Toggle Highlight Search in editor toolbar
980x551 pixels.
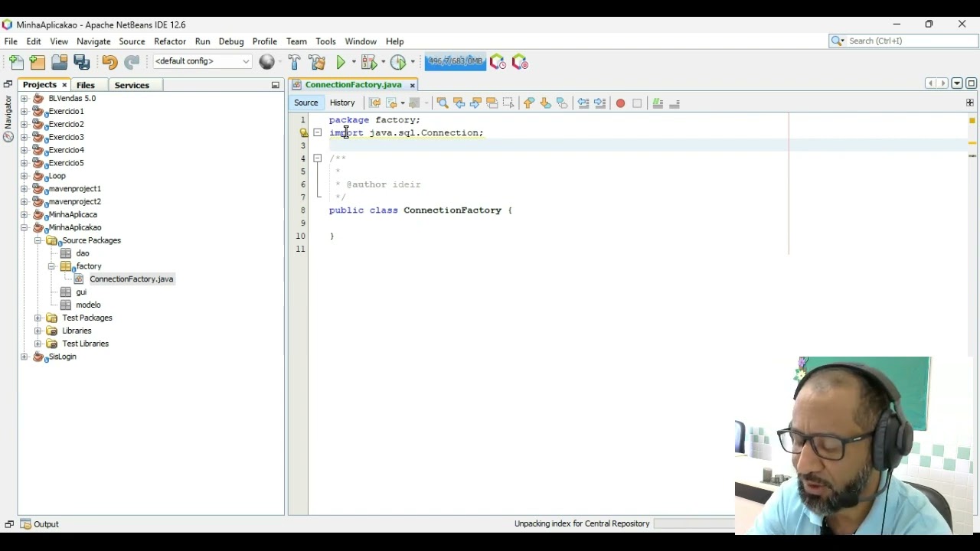point(492,103)
